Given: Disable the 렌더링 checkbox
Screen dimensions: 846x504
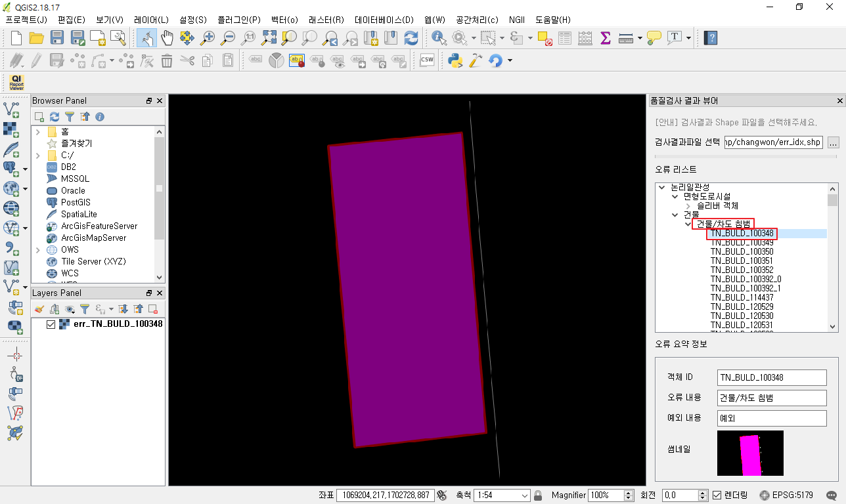Looking at the screenshot, I should (x=717, y=495).
